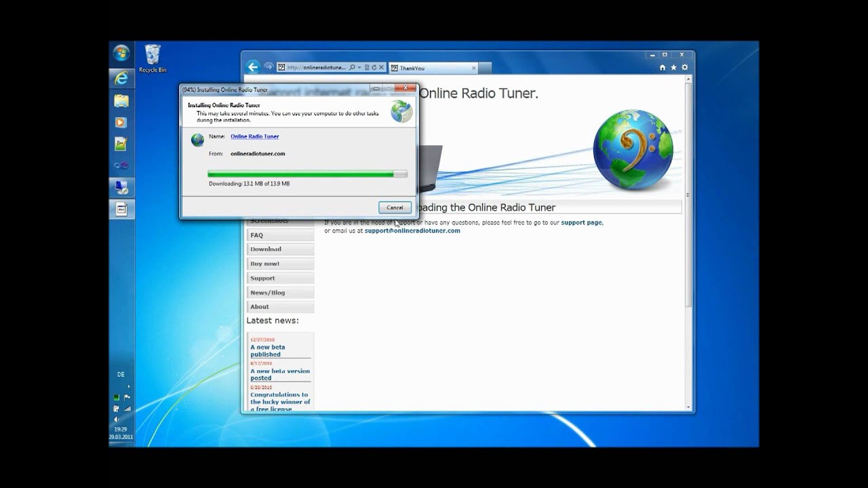868x488 pixels.
Task: Click the volume speaker tray icon
Action: click(x=116, y=420)
